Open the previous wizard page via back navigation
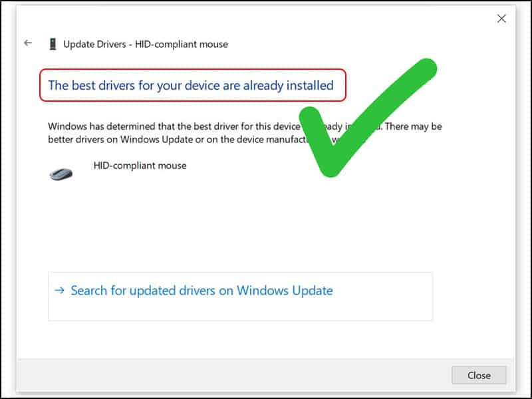 tap(27, 43)
